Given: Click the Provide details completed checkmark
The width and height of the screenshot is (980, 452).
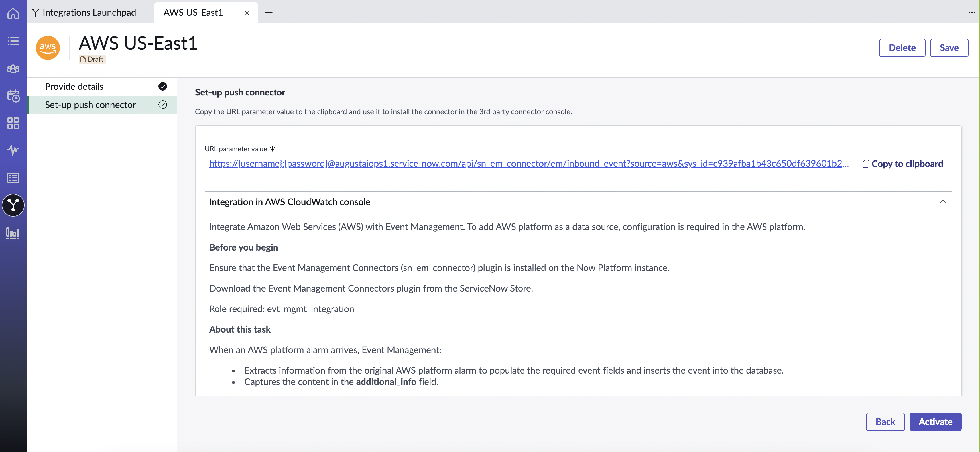Looking at the screenshot, I should tap(162, 86).
